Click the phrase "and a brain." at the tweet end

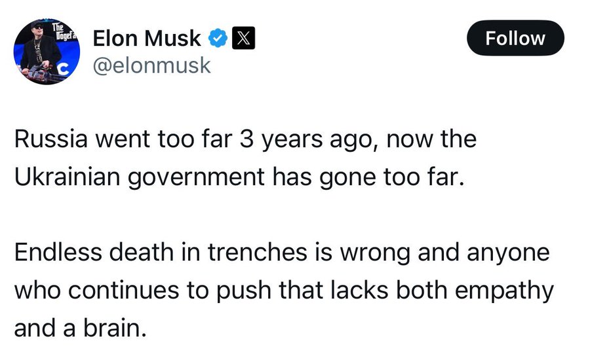point(80,328)
